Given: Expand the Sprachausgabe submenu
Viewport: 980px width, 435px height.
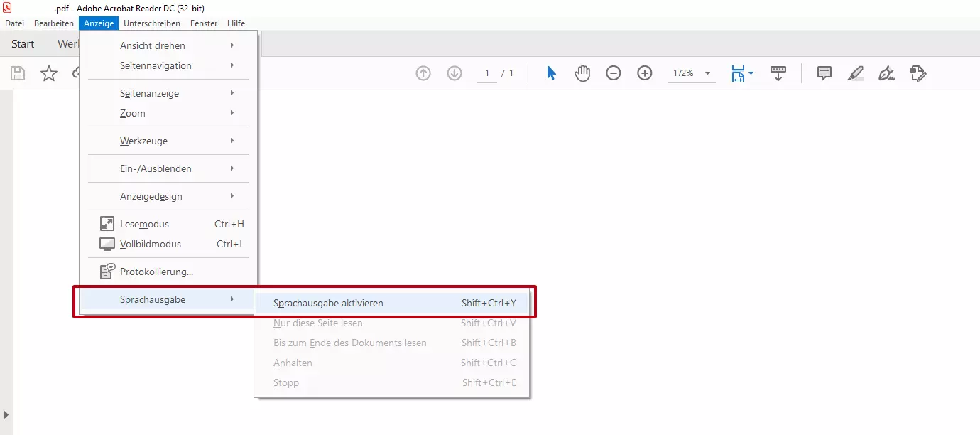Looking at the screenshot, I should 168,299.
